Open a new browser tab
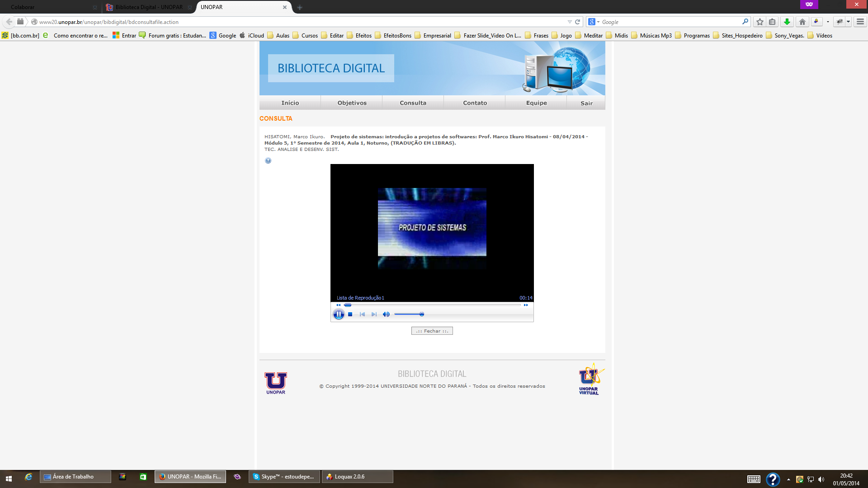The image size is (868, 488). (299, 7)
